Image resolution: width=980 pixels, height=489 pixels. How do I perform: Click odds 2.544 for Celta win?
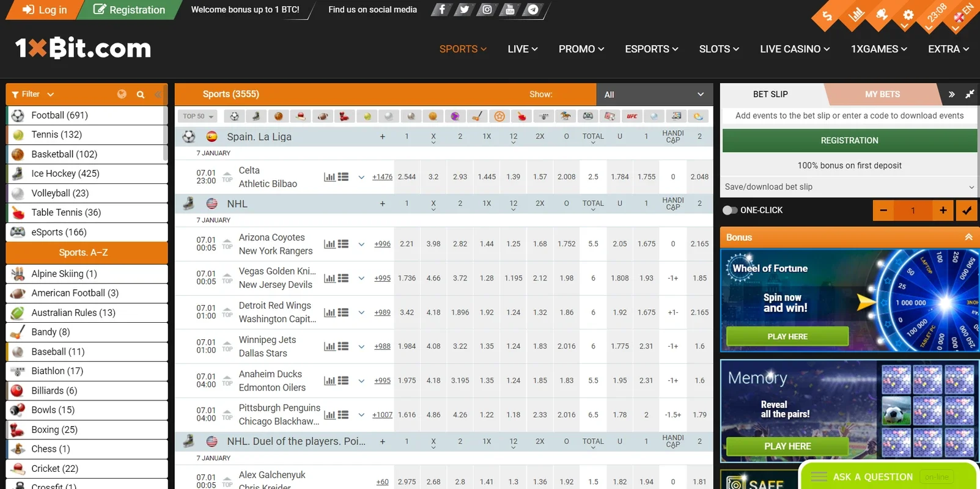point(407,177)
